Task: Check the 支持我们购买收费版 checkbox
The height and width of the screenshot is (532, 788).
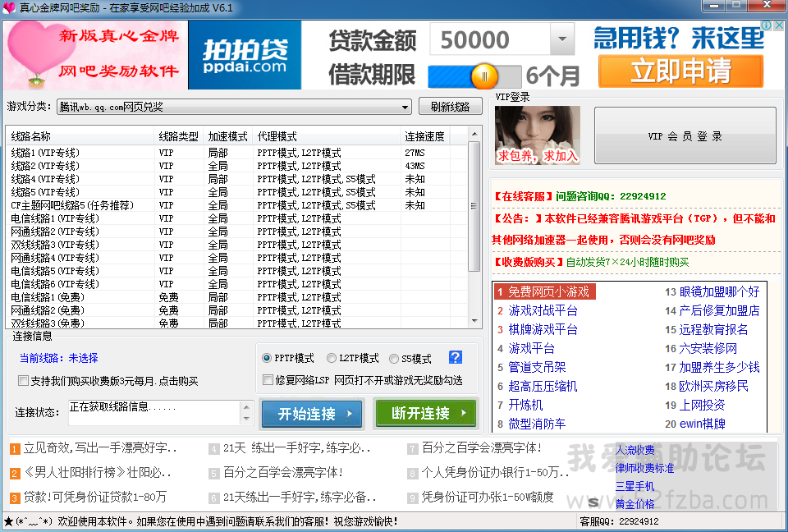Action: click(23, 381)
